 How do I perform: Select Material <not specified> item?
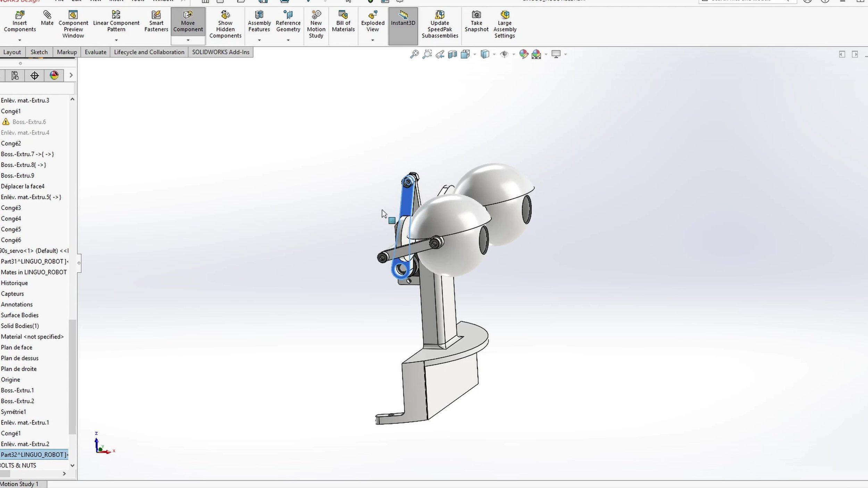pos(32,336)
